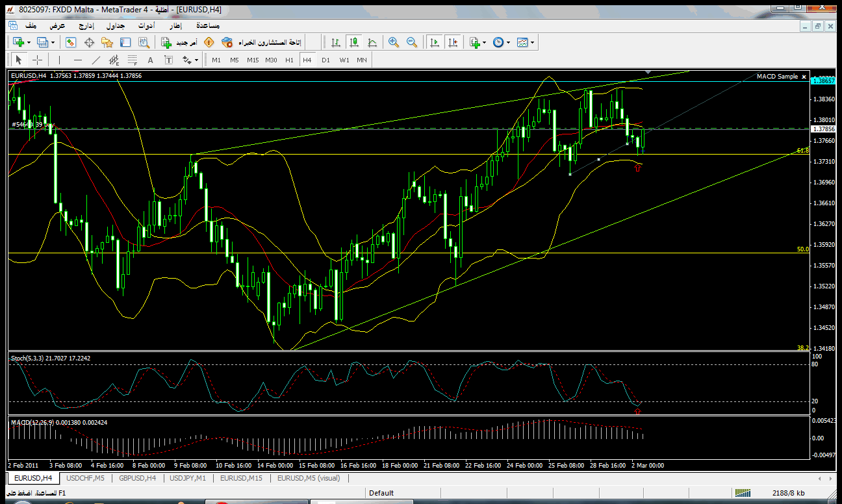Switch chart to Bar Chart mode
The width and height of the screenshot is (842, 504).
(x=336, y=42)
